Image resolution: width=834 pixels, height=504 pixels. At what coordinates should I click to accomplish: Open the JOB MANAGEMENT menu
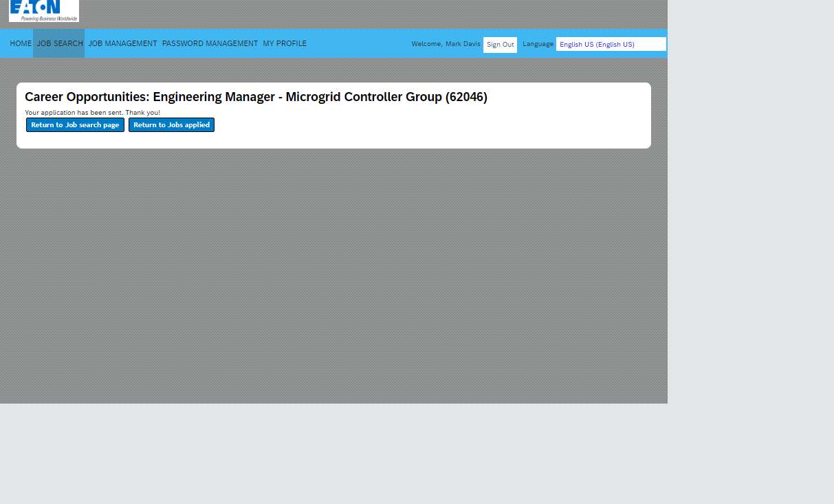pyautogui.click(x=122, y=44)
